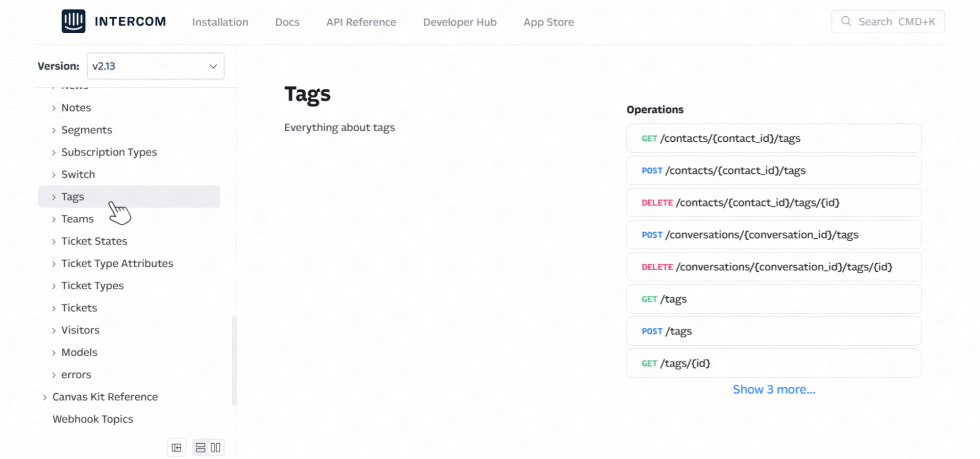The image size is (980, 459).
Task: Select the Ticket Type Attributes item
Action: click(x=117, y=263)
